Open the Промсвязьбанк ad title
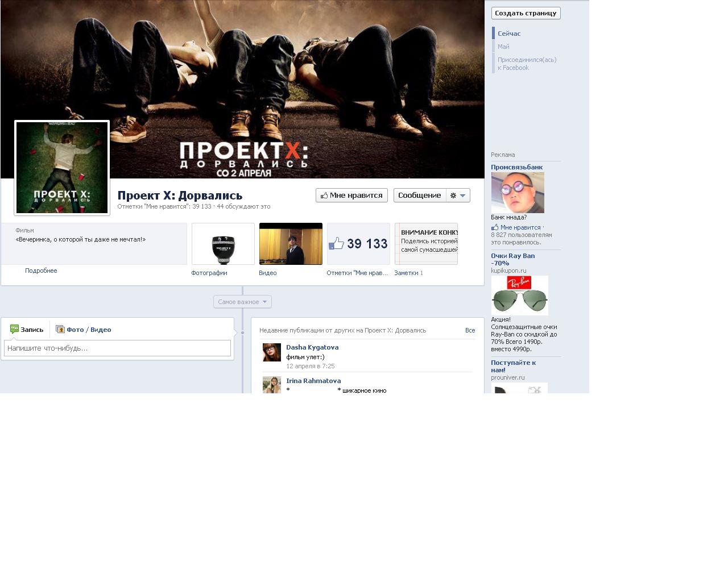Viewport: 728px width, 582px height. coord(517,167)
